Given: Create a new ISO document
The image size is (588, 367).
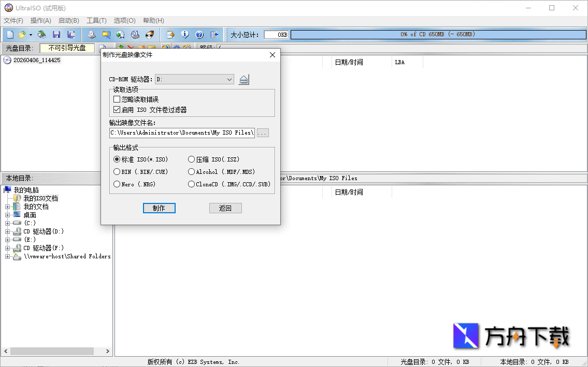Looking at the screenshot, I should tap(9, 34).
